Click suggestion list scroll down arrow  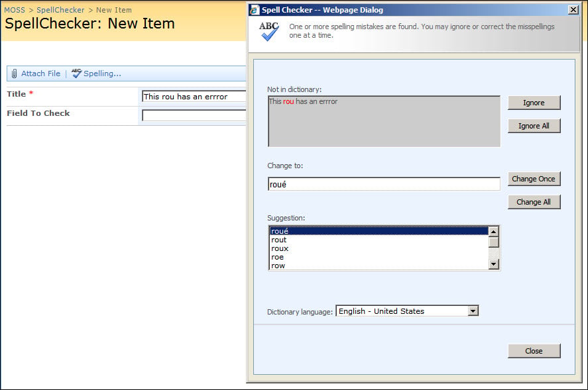493,264
